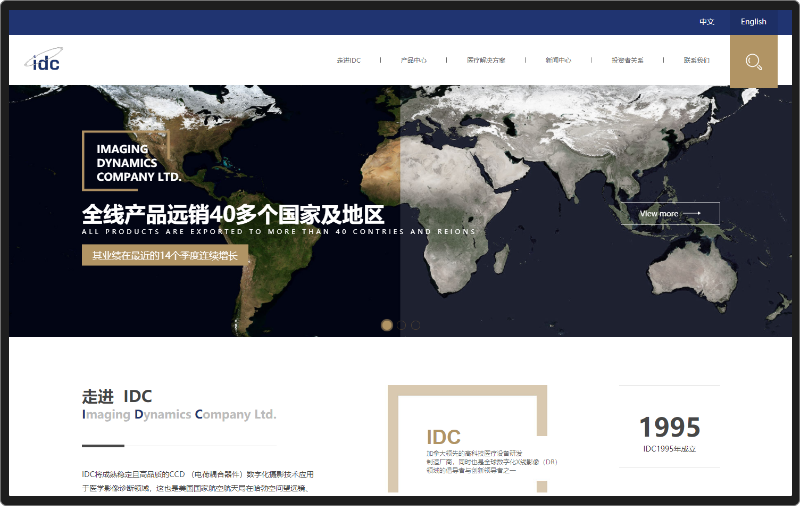Select the third carousel dot
Image resolution: width=800 pixels, height=506 pixels.
pyautogui.click(x=416, y=325)
